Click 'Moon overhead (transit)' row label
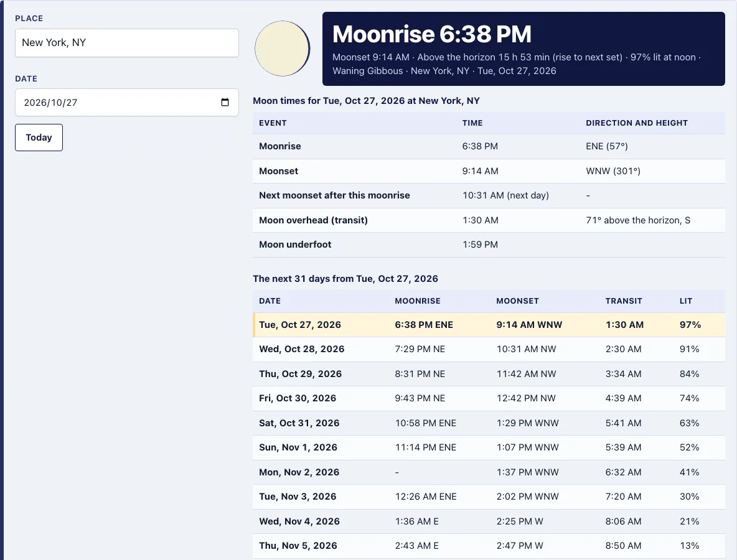This screenshot has width=737, height=560. point(313,220)
